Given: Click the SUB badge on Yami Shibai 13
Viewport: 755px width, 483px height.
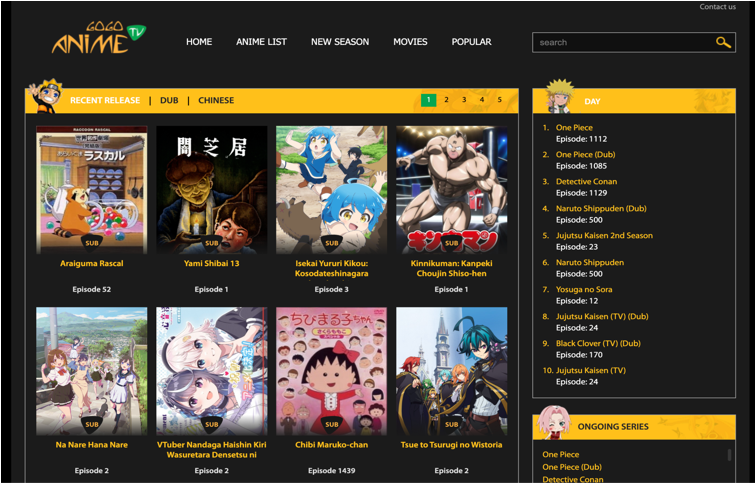Looking at the screenshot, I should click(212, 243).
